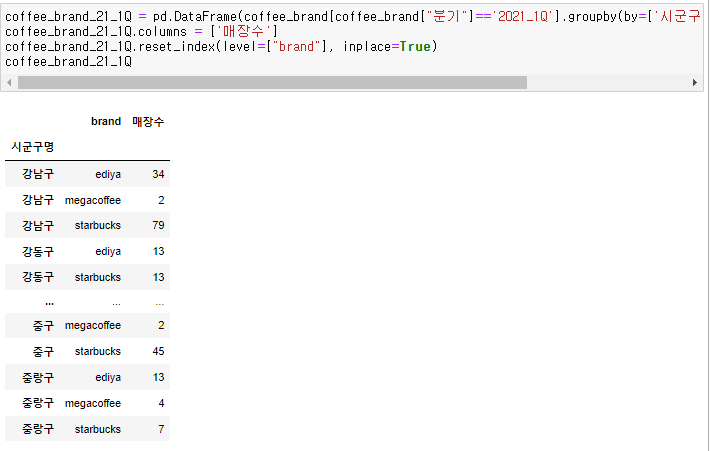Click 'ediya' in the first 강남구 row
710x451 pixels.
(108, 174)
